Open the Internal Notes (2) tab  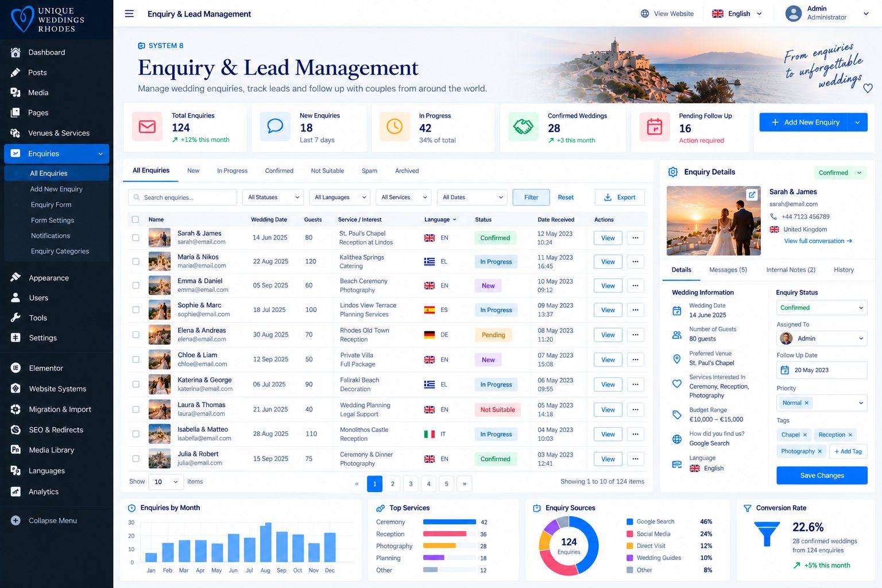click(x=791, y=270)
